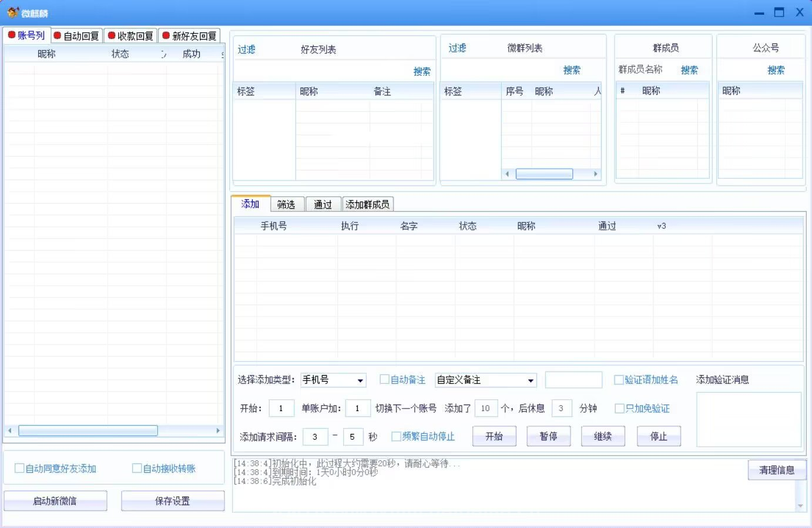Click right arrow of 微群列表 scrollbar

click(x=595, y=174)
